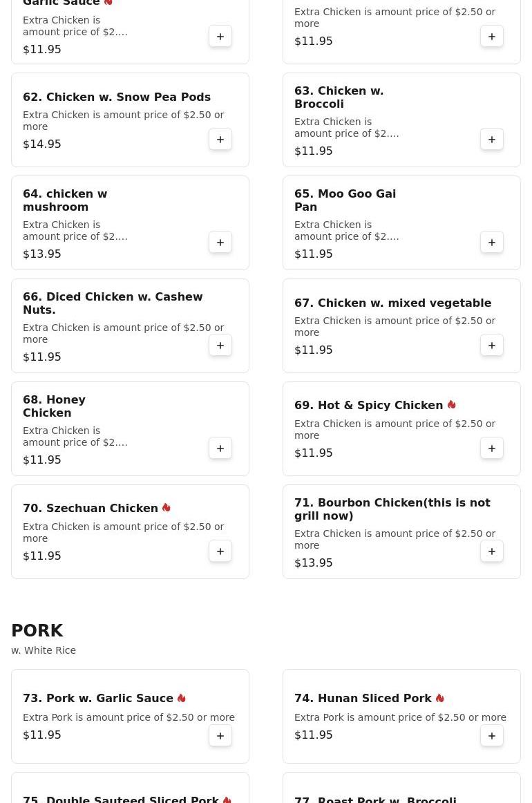Click spicy flame icon on Szechuan Chicken

point(167,508)
